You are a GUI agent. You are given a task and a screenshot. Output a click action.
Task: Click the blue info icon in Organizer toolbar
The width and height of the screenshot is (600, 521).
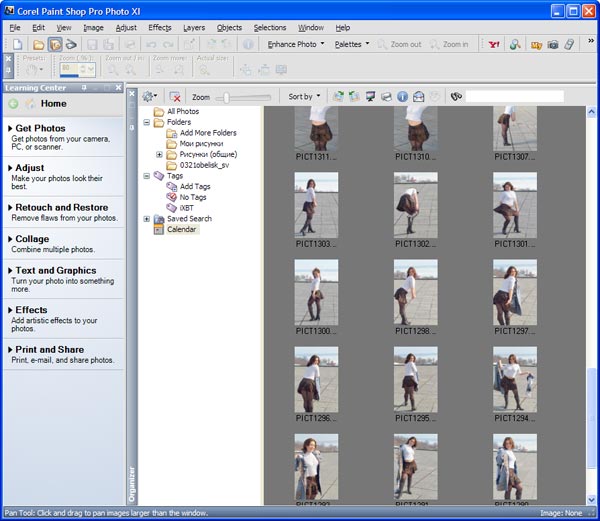tap(401, 97)
